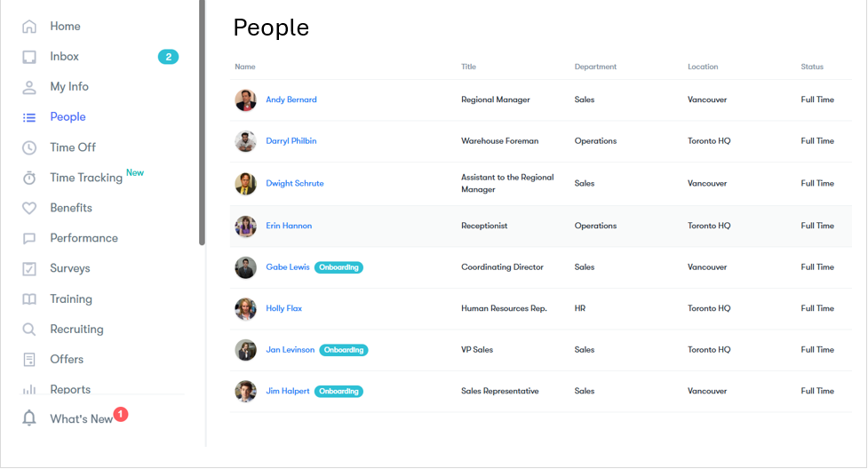Click Gabe Lewis's Onboarding badge

coord(338,267)
